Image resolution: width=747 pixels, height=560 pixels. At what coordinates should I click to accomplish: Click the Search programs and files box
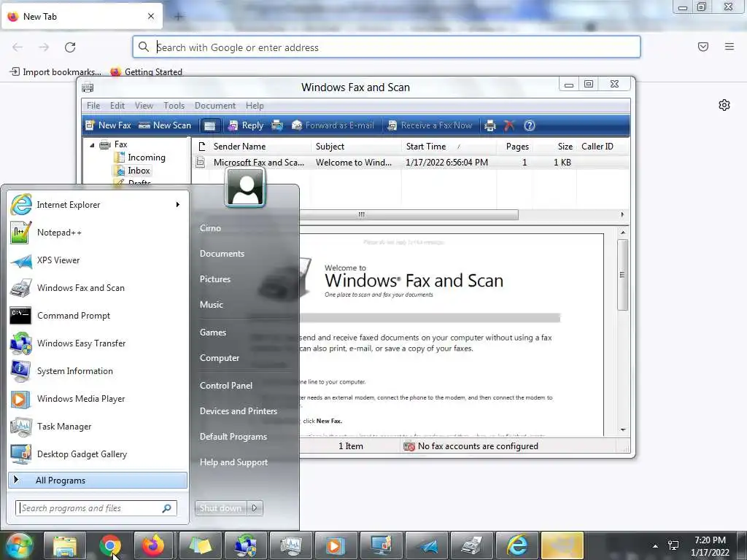(x=96, y=508)
